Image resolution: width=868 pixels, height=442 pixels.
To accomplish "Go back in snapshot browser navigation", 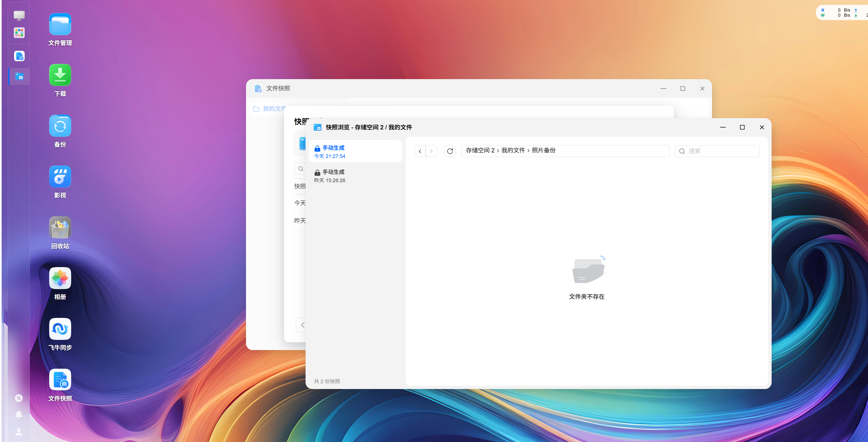I will pyautogui.click(x=420, y=151).
